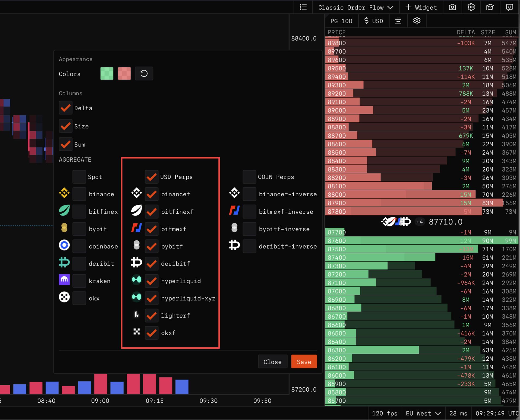Uncheck the Delta column checkbox
The height and width of the screenshot is (420, 520).
click(x=66, y=108)
